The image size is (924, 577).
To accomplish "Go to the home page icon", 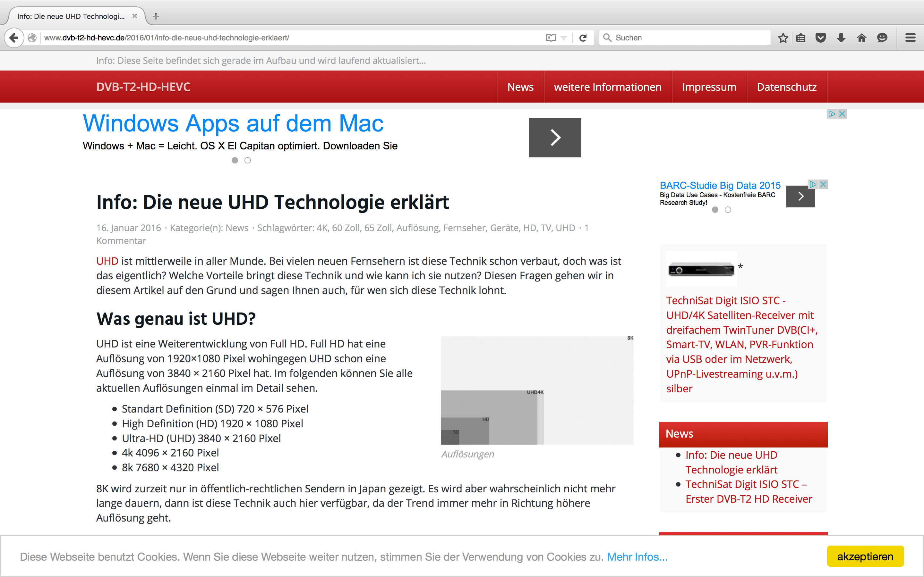I will click(x=861, y=38).
